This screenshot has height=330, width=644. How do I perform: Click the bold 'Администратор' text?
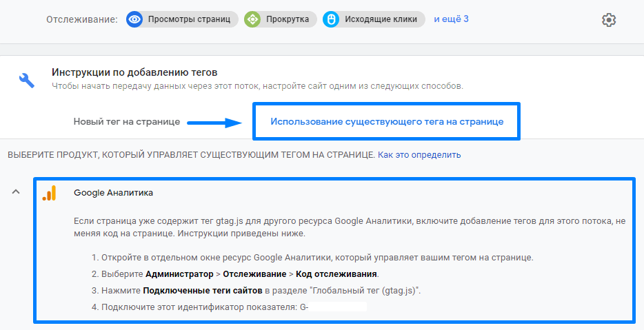point(179,274)
